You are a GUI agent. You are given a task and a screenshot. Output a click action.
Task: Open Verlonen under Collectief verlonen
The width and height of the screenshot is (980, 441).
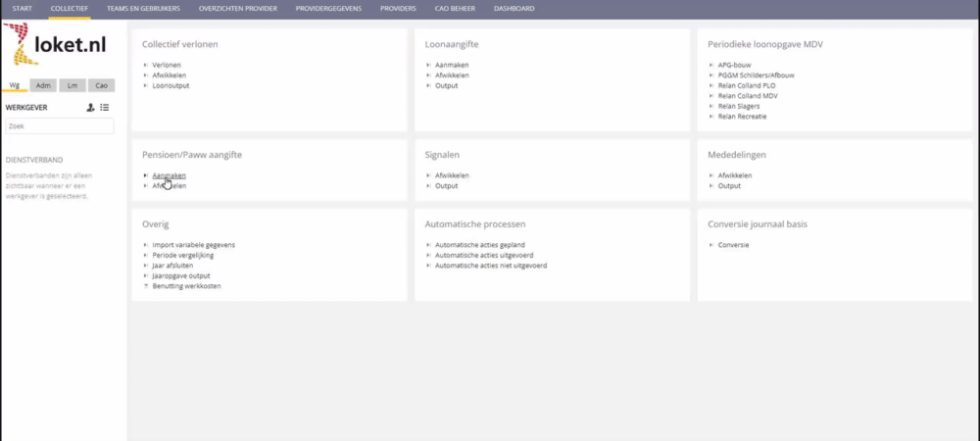pos(167,65)
